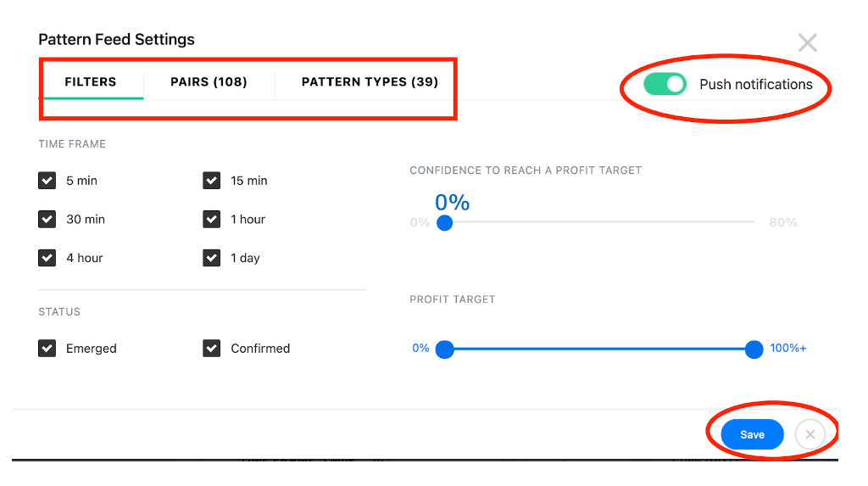Uncheck the 15 min time frame checkbox
Image resolution: width=868 pixels, height=486 pixels.
211,181
